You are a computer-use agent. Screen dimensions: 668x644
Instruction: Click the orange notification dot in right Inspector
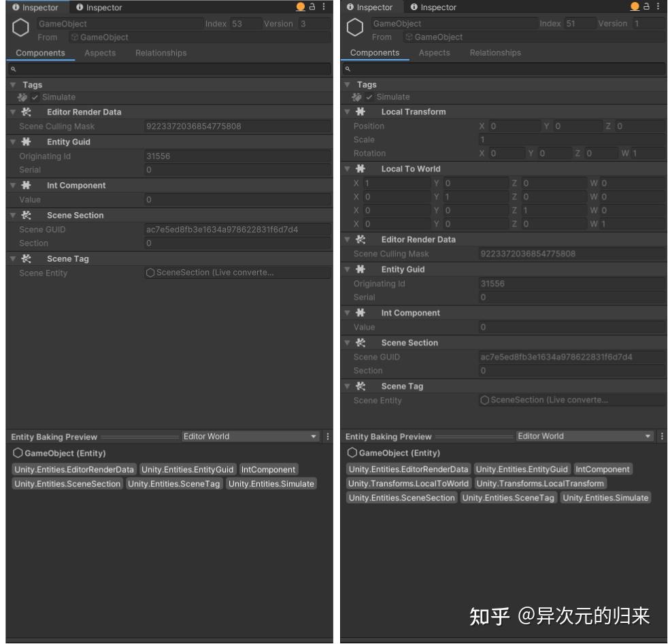point(633,7)
